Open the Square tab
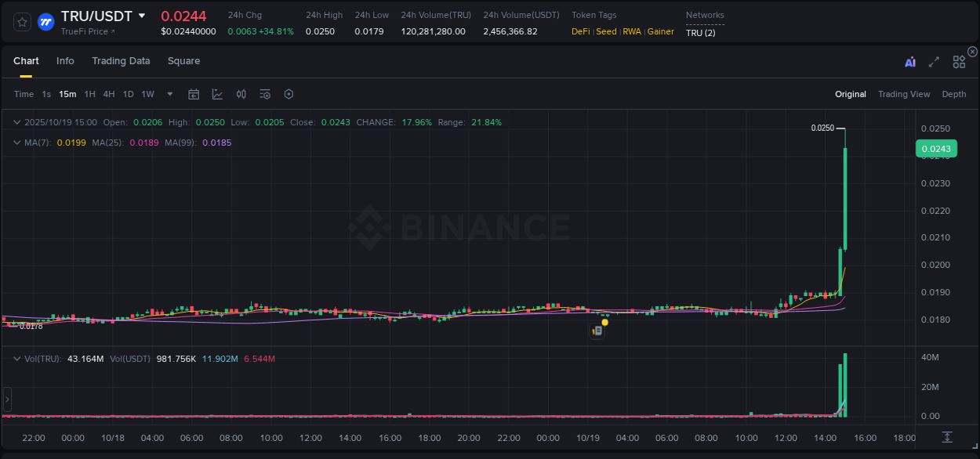The width and height of the screenshot is (980, 459). 183,60
